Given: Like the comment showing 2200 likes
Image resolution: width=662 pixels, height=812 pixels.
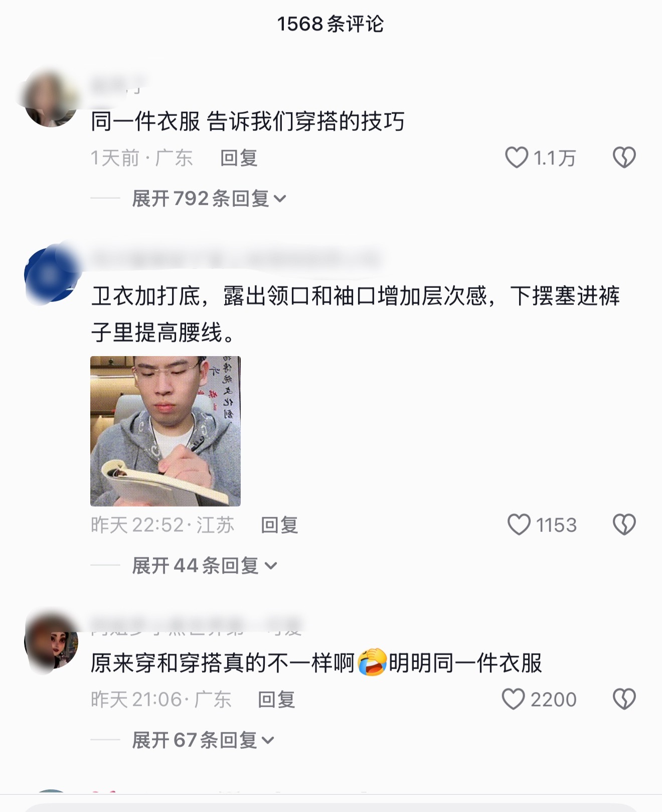Looking at the screenshot, I should (513, 699).
